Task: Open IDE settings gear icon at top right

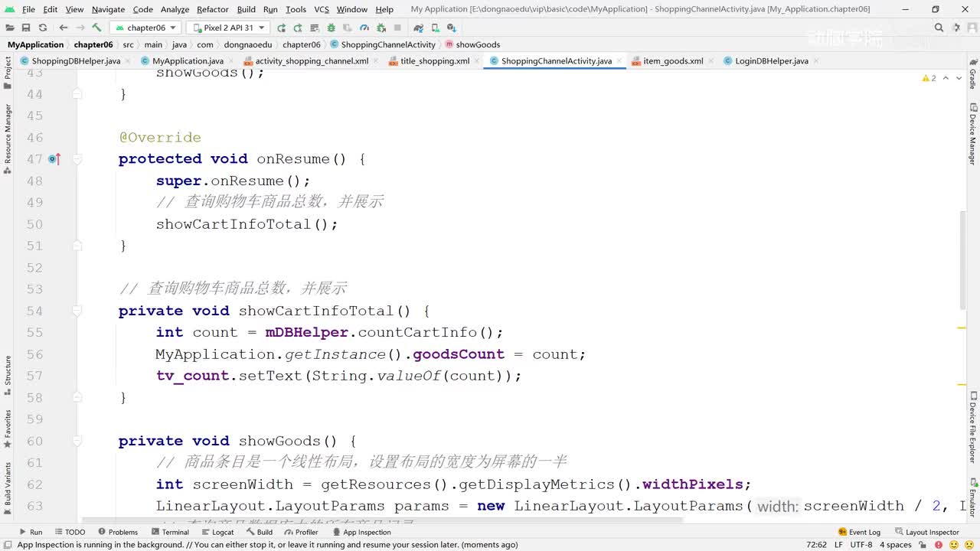Action: 955,28
